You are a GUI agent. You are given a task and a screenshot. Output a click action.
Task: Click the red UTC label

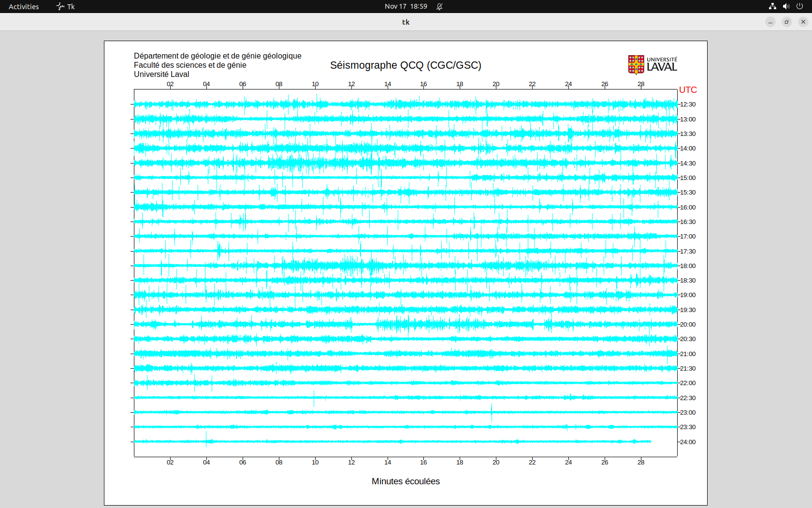[688, 90]
